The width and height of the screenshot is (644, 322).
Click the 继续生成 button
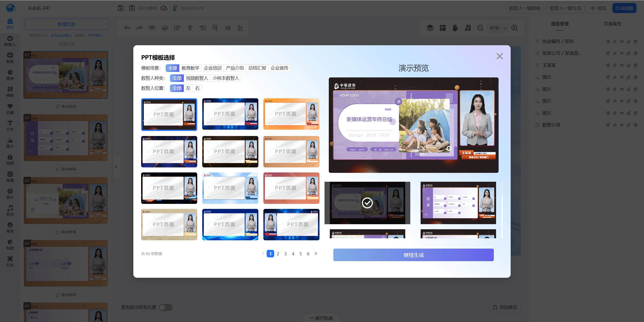click(413, 255)
